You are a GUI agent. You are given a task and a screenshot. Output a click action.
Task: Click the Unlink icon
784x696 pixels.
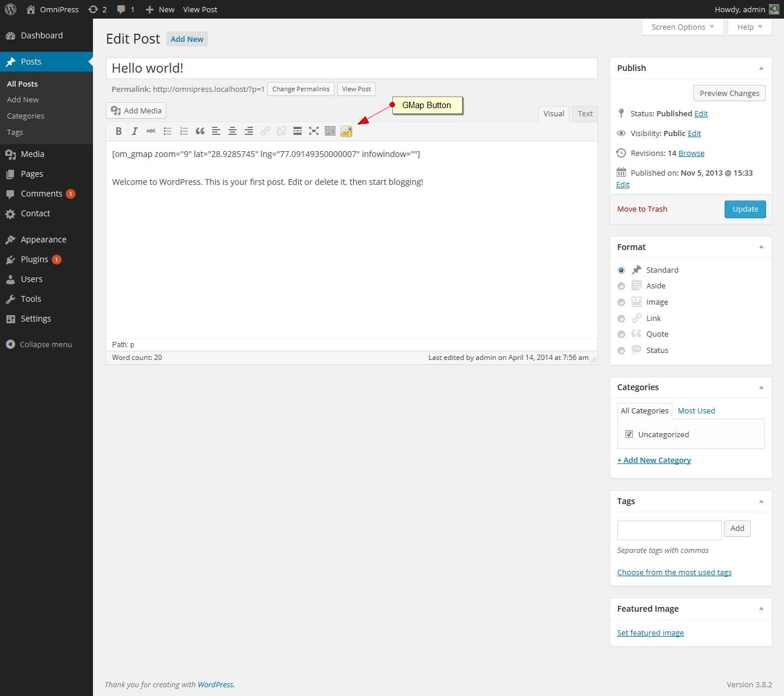point(281,131)
